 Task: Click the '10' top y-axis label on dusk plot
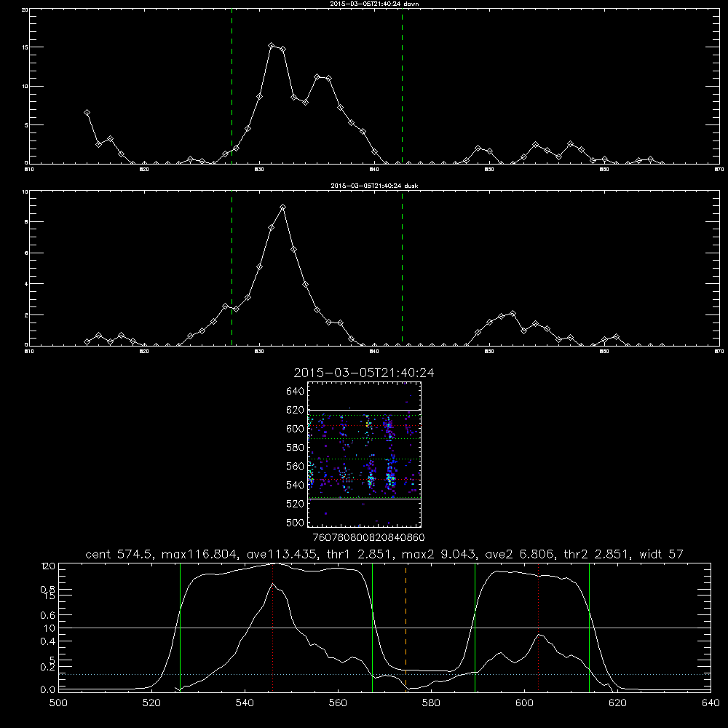coord(25,191)
